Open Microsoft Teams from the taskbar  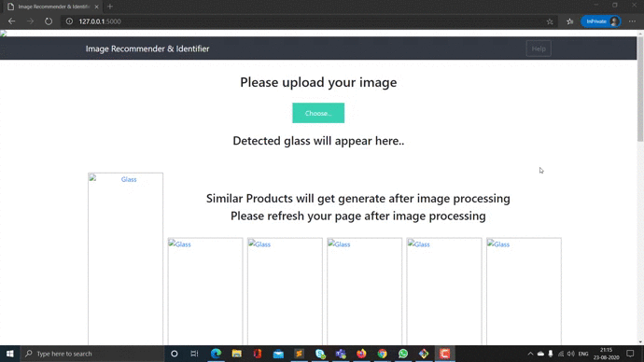pos(341,354)
